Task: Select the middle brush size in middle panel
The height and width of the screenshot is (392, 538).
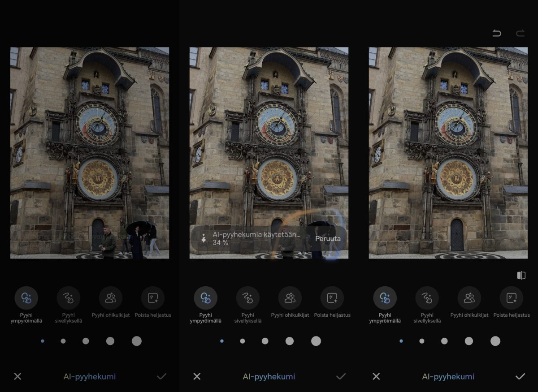Action: tap(265, 341)
